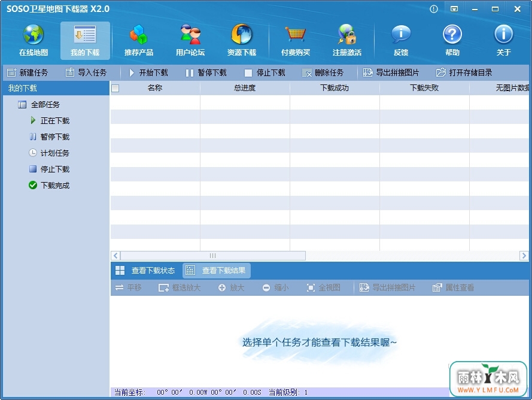This screenshot has height=400, width=532.
Task: Click 删除任务 delete task button
Action: coord(323,72)
